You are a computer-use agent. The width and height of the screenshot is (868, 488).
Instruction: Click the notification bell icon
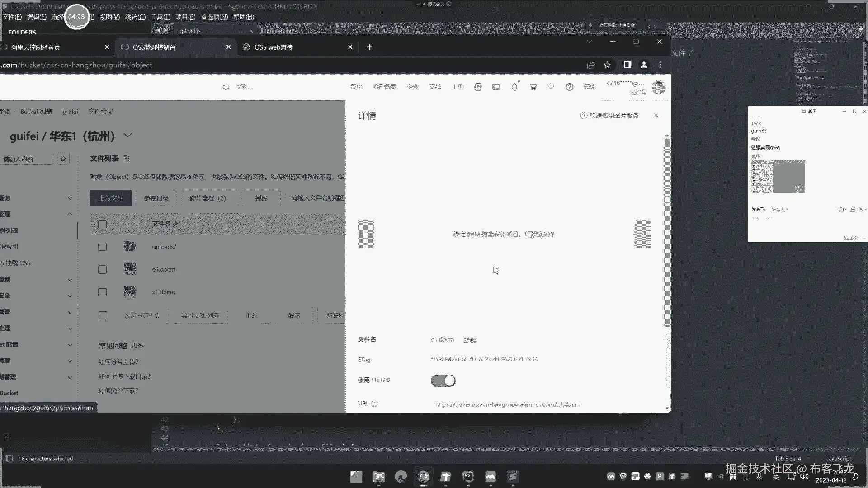[514, 87]
